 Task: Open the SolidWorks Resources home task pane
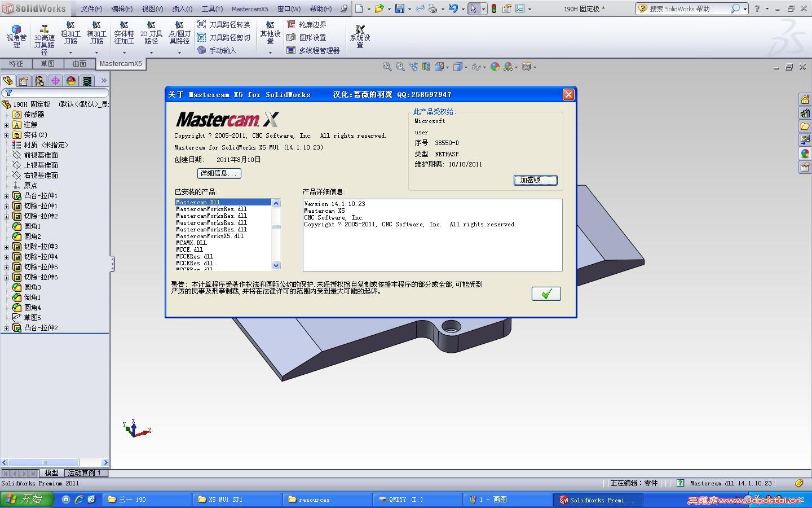(x=805, y=100)
